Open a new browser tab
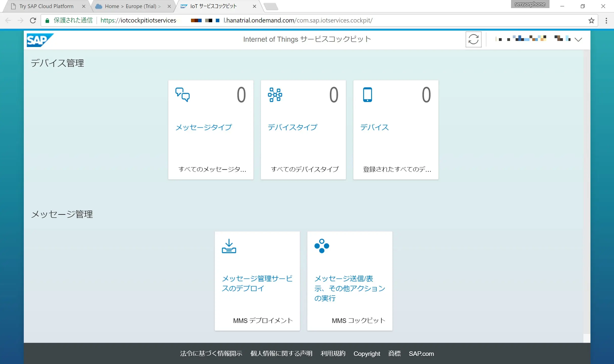Viewport: 614px width, 364px height. [271, 6]
